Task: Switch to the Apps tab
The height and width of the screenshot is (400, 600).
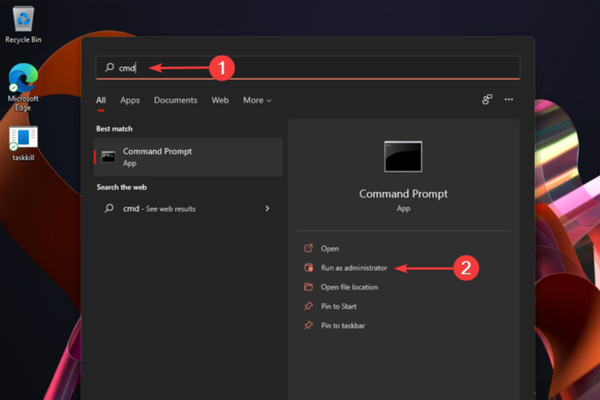Action: (130, 100)
